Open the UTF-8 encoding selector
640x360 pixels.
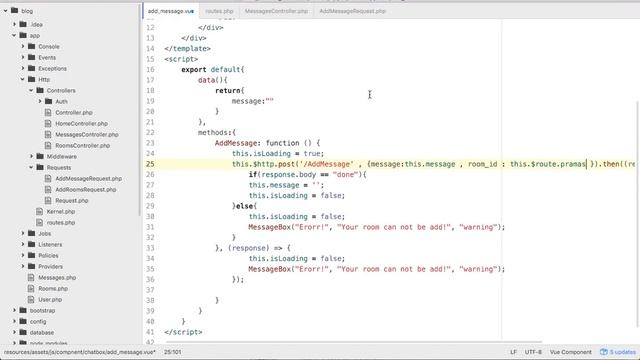click(x=533, y=352)
